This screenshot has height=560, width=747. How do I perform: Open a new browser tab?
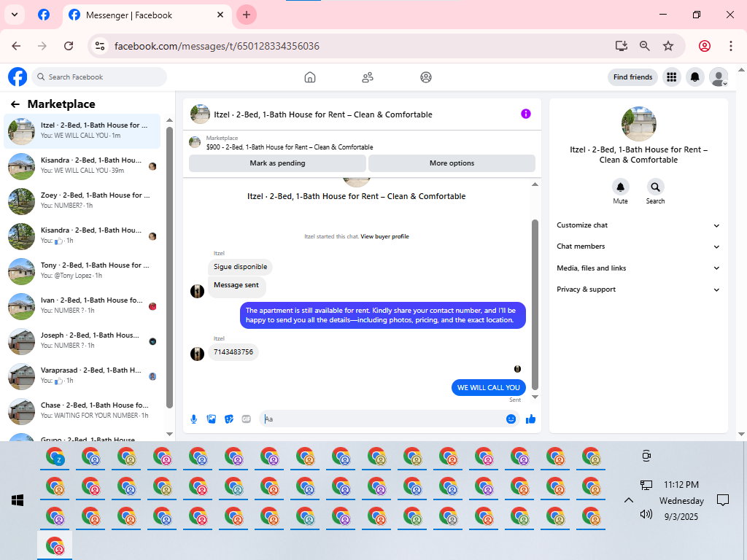[x=247, y=15]
